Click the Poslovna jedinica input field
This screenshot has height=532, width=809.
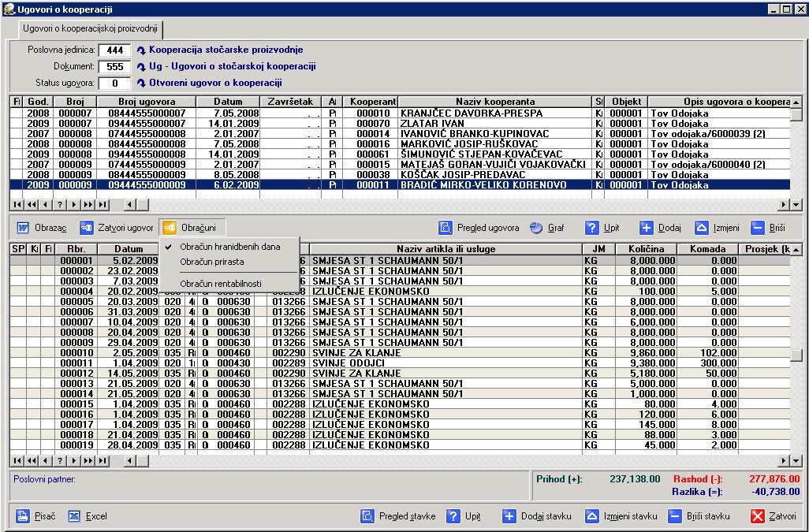(114, 50)
